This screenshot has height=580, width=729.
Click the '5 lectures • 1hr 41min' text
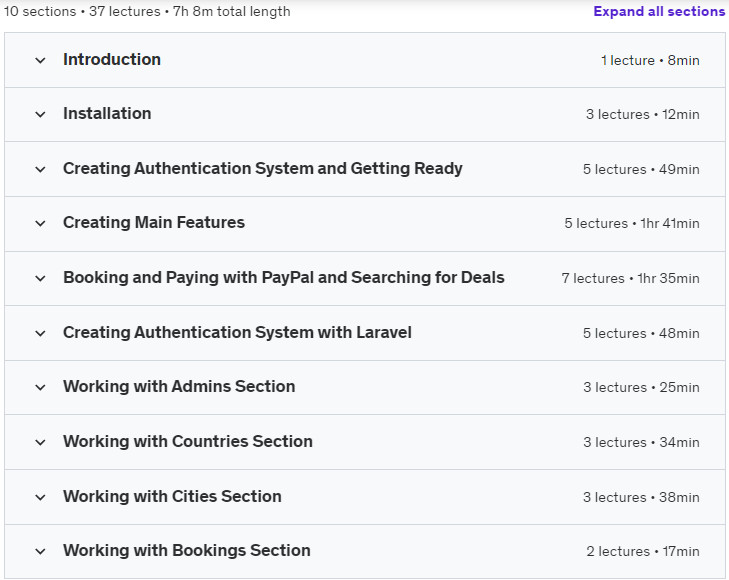coord(632,223)
